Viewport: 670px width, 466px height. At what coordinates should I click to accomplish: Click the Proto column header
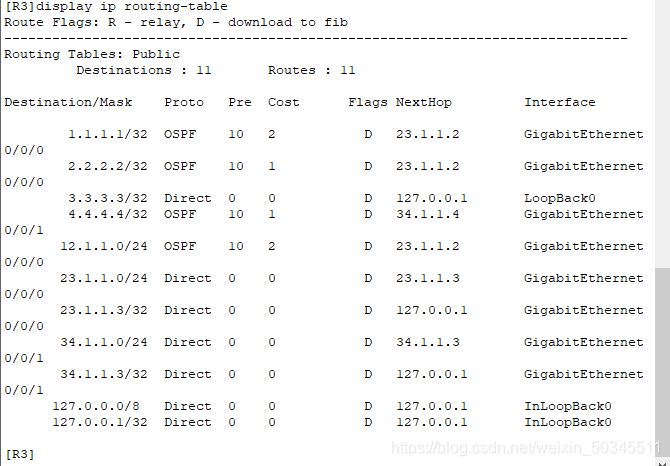184,103
